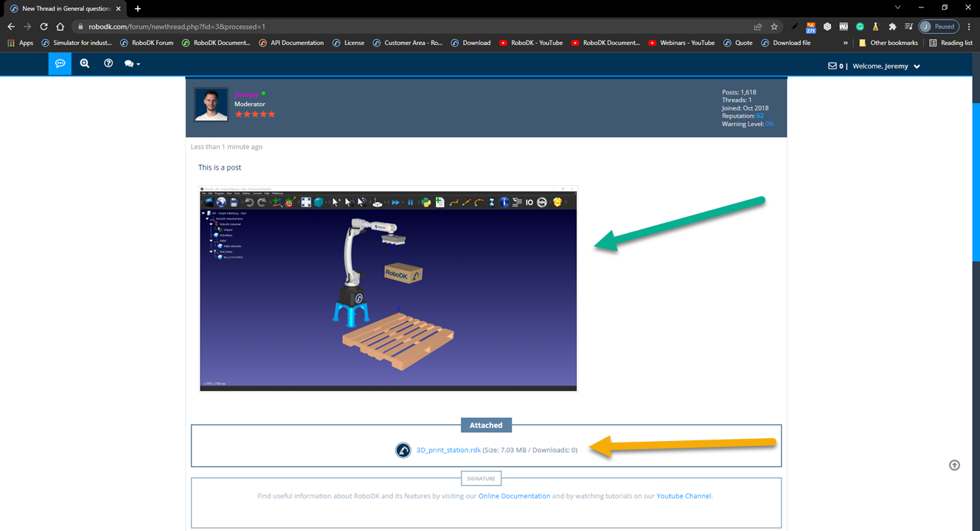Screen dimensions: 980x531
Task: Click the scroll-to-top arrow icon
Action: (954, 465)
